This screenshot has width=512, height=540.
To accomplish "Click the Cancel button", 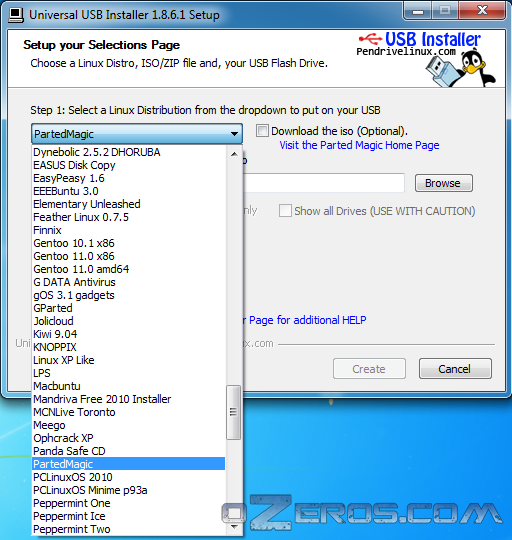I will pos(455,368).
